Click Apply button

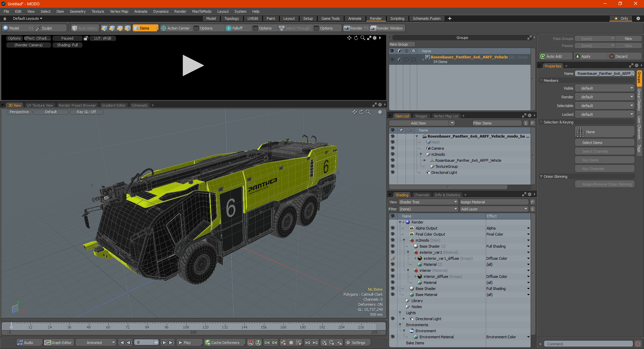click(x=590, y=56)
